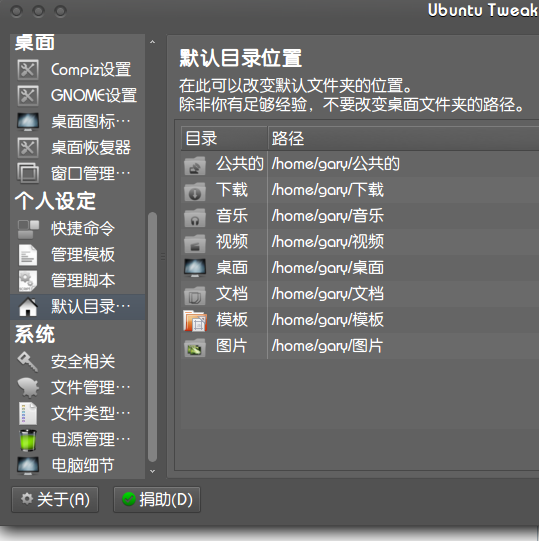The image size is (539, 541).
Task: Select the 文档 documents folder icon
Action: tap(195, 295)
